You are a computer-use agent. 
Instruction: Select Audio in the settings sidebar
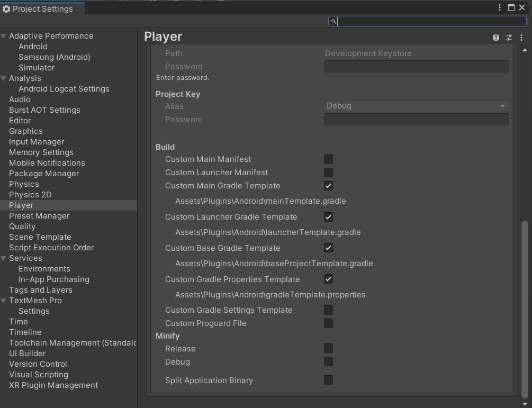tap(20, 99)
